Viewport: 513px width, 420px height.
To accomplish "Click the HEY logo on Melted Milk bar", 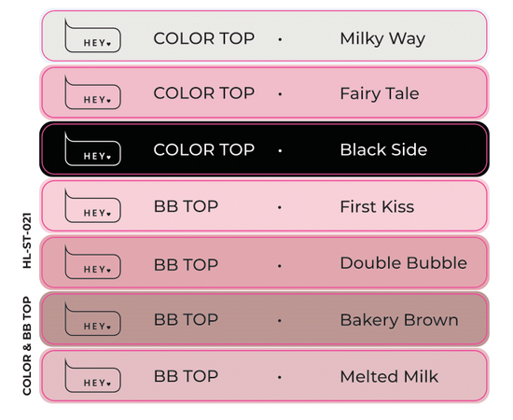I will [93, 375].
